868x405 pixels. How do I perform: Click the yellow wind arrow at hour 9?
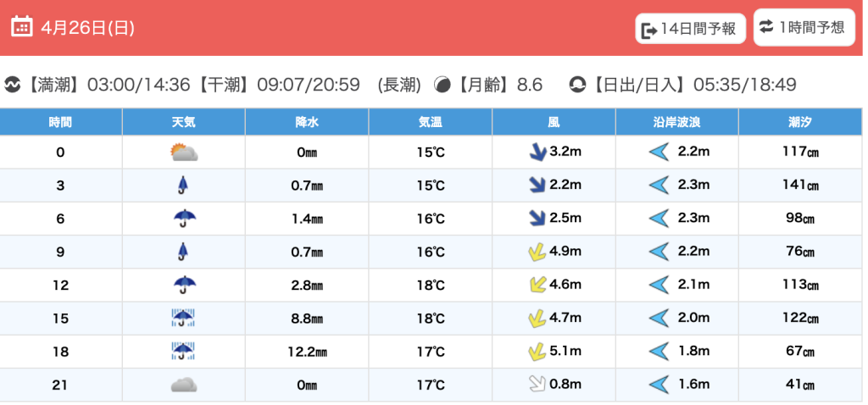(x=536, y=252)
